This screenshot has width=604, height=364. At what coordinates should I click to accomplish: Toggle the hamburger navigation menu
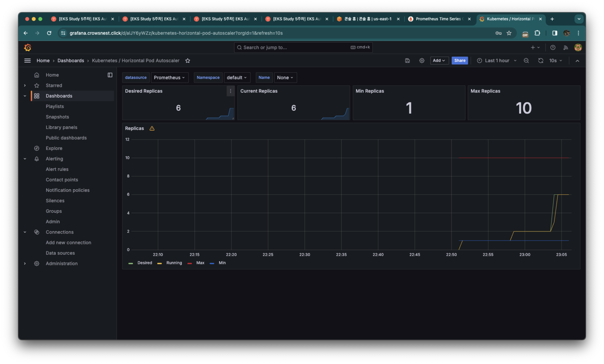28,61
